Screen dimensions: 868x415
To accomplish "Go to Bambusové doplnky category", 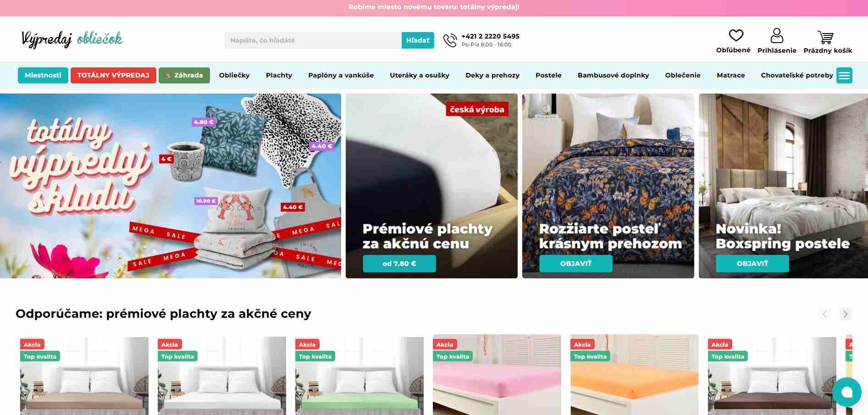I will 613,75.
